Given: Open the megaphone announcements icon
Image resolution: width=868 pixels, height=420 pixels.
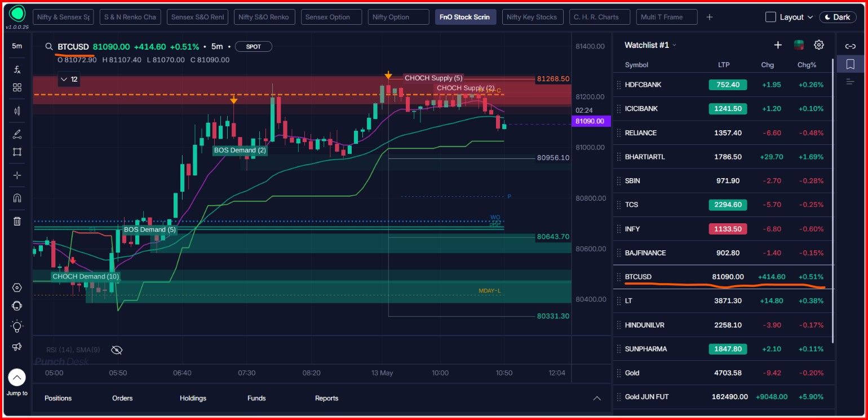Looking at the screenshot, I should point(17,347).
